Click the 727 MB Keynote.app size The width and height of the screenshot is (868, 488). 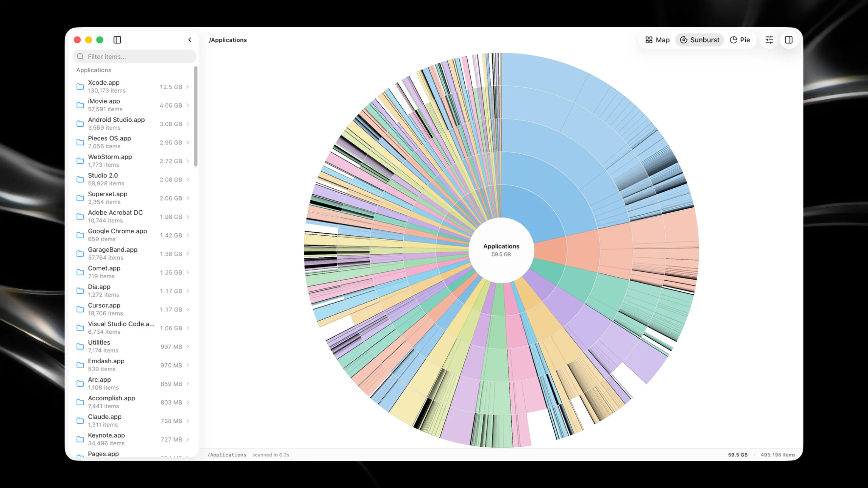tap(171, 439)
